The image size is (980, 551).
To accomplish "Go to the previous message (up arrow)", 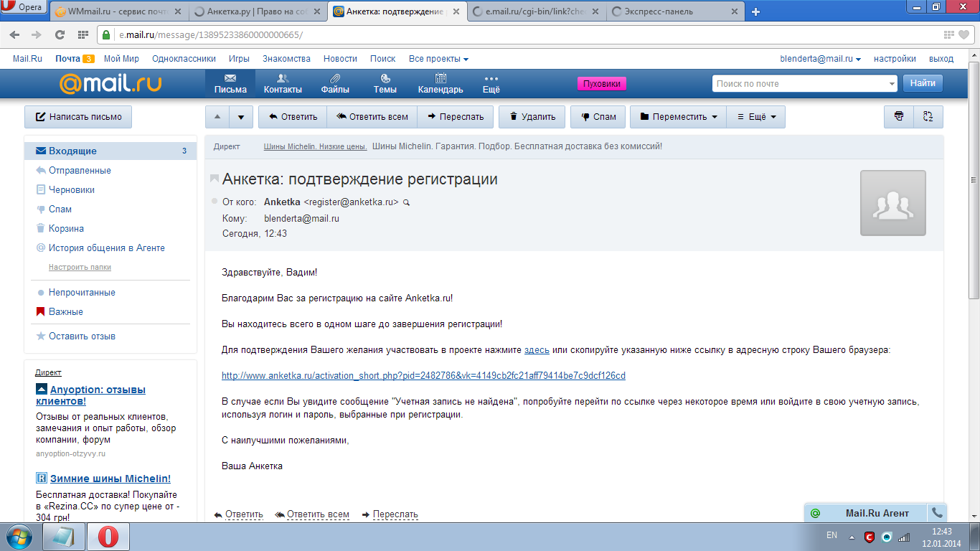I will [217, 117].
